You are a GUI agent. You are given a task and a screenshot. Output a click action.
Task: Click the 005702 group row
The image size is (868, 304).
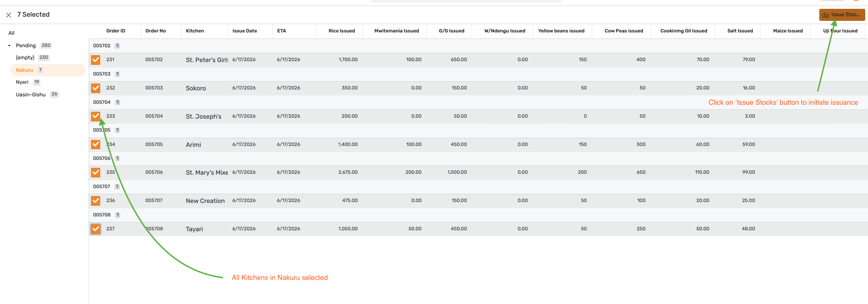click(478, 46)
